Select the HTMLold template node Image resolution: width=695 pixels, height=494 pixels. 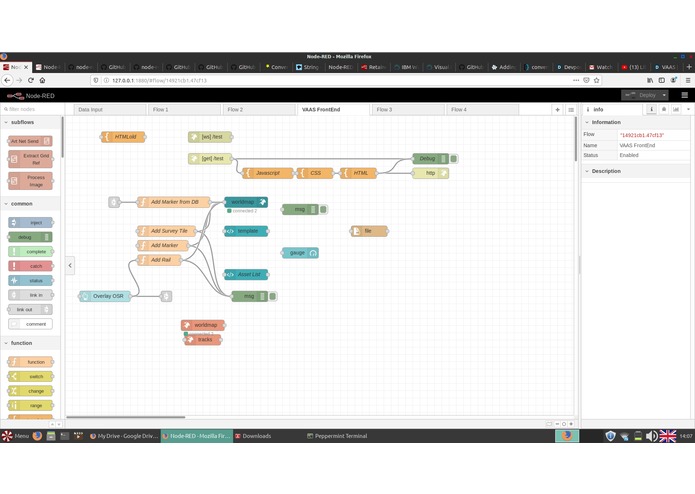(x=123, y=137)
